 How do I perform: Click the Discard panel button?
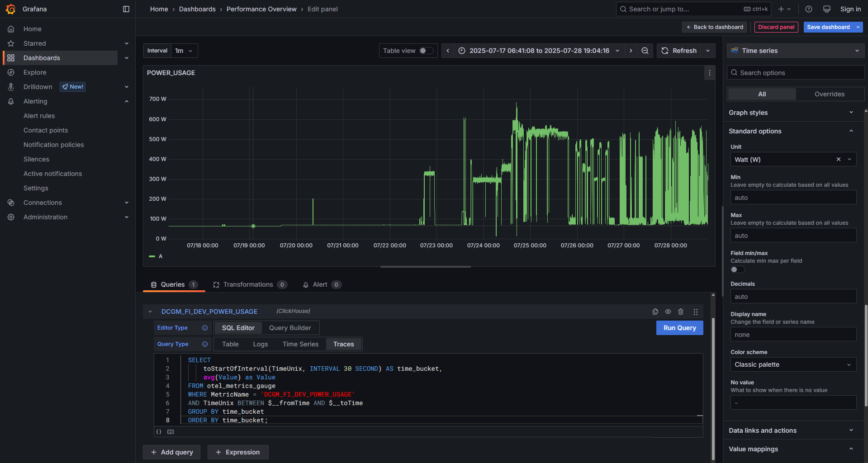(776, 27)
